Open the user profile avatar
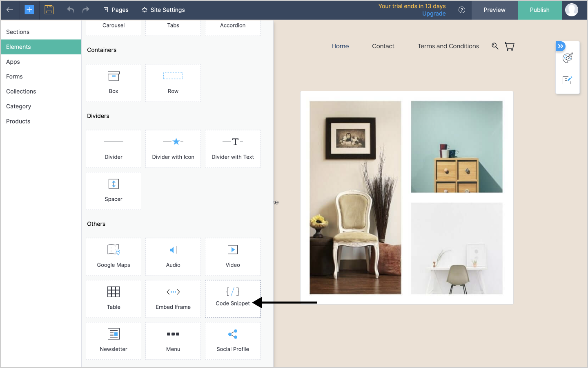 pos(572,10)
